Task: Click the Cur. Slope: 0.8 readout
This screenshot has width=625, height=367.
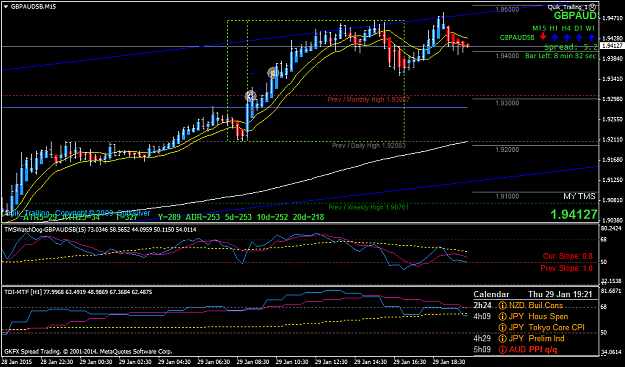Action: click(x=568, y=256)
